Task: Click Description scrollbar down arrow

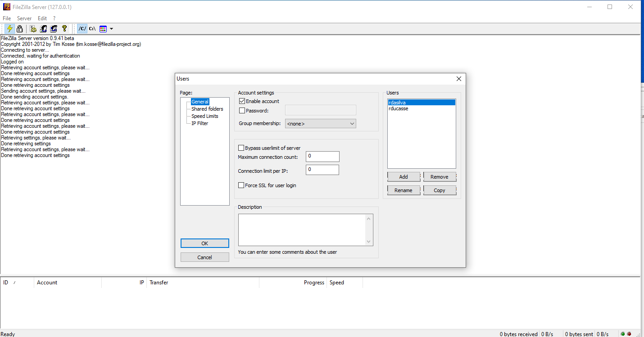Action: click(x=369, y=242)
